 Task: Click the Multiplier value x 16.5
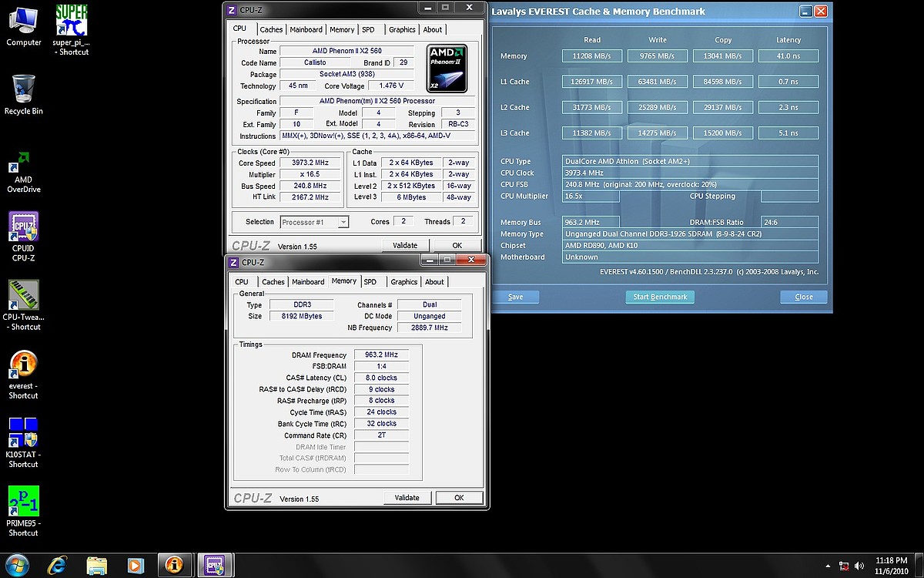pos(310,175)
